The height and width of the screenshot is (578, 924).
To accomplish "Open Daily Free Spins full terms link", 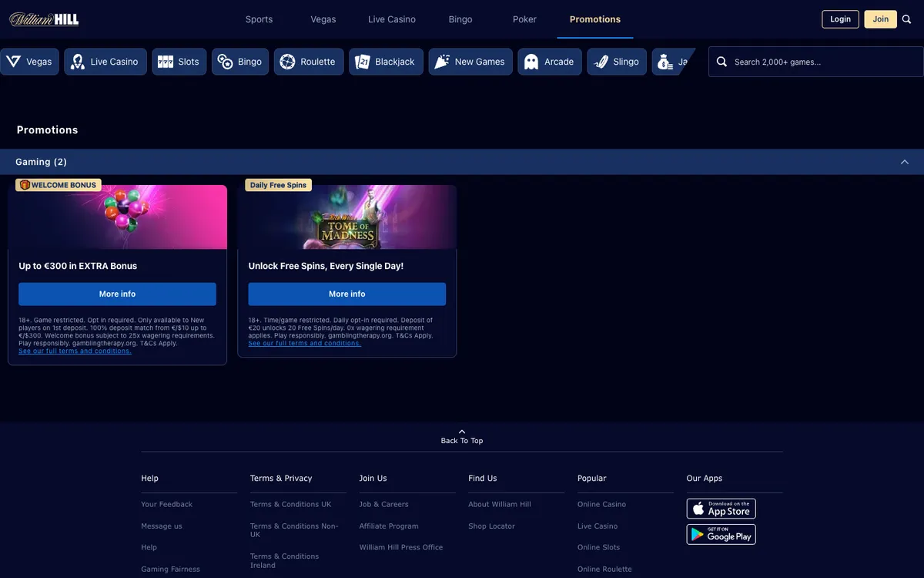I will pos(304,343).
